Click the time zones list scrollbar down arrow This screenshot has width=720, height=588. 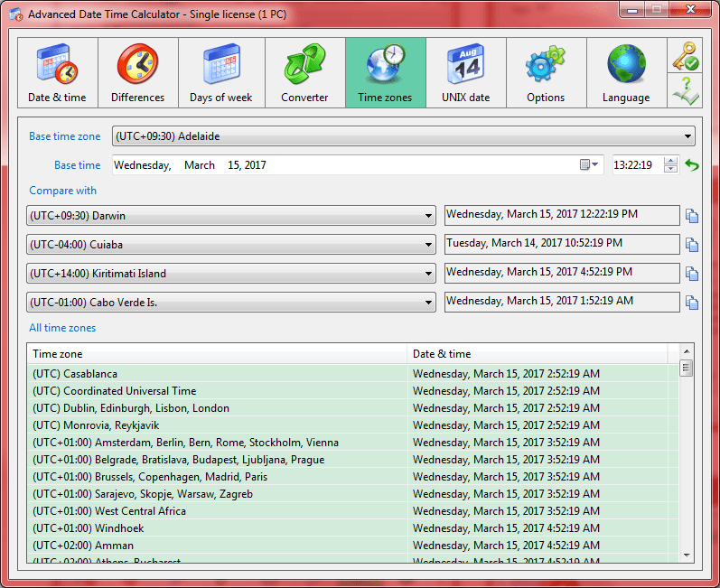click(687, 555)
